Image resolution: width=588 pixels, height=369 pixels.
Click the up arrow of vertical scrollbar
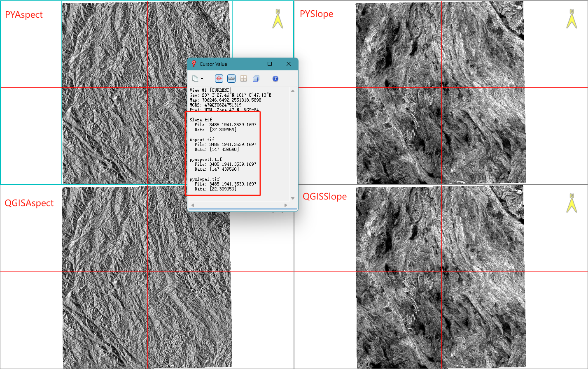293,91
